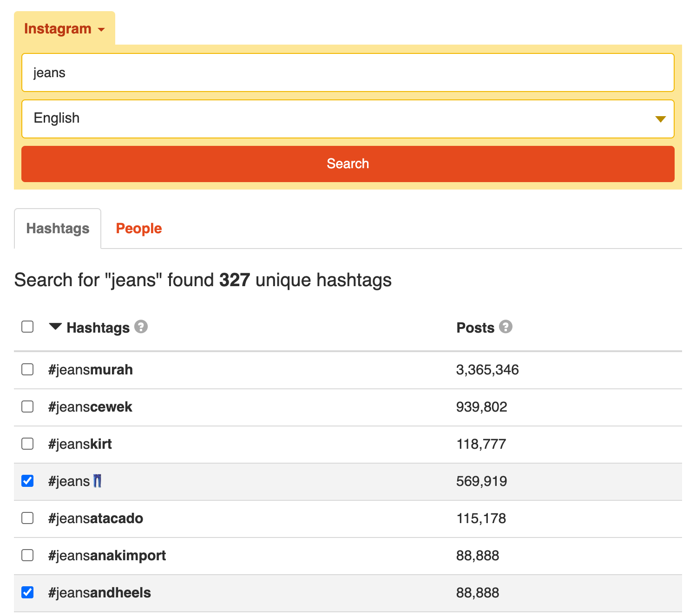This screenshot has width=696, height=616.
Task: Click the 88,888 value for #jeansanakimport
Action: pyautogui.click(x=478, y=556)
